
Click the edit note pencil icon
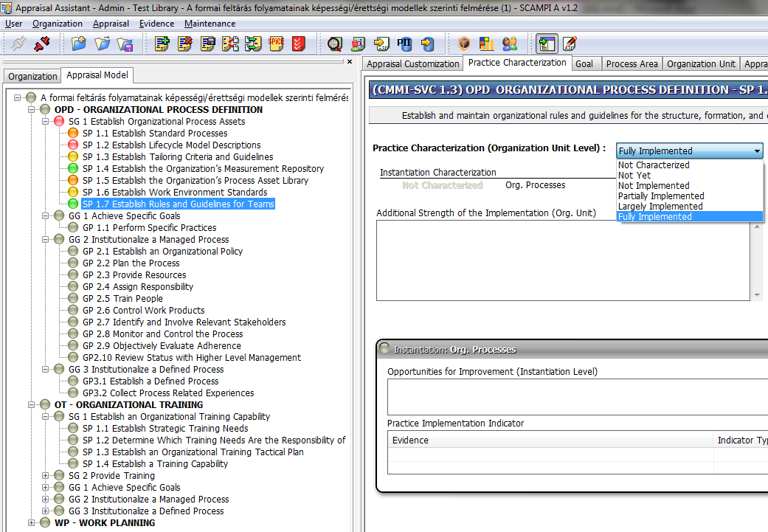570,44
